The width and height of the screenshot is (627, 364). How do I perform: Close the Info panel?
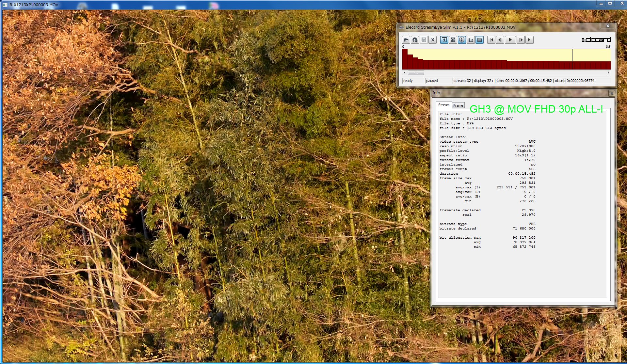612,93
